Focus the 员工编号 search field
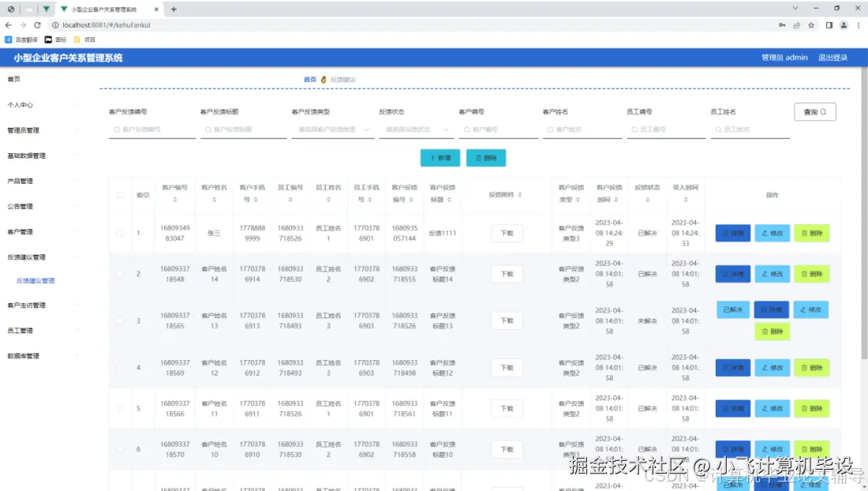868x491 pixels. tap(667, 129)
